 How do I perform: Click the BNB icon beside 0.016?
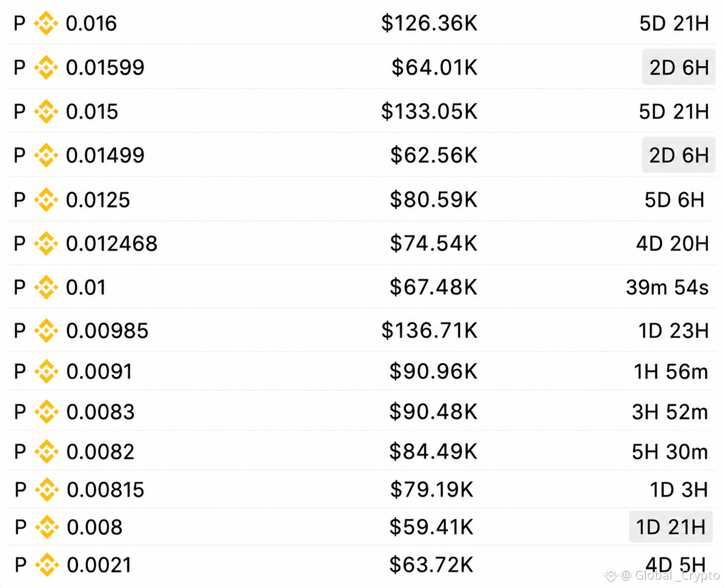(46, 23)
